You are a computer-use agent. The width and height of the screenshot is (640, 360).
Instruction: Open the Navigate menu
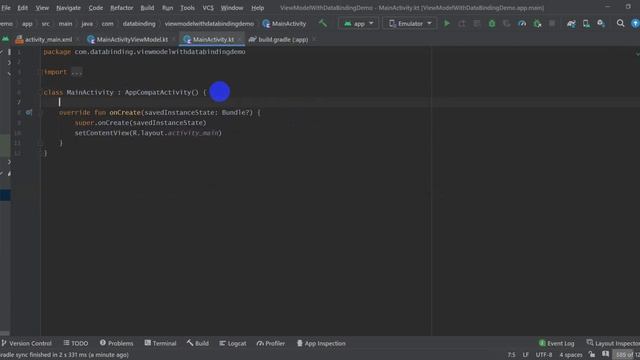[x=68, y=8]
